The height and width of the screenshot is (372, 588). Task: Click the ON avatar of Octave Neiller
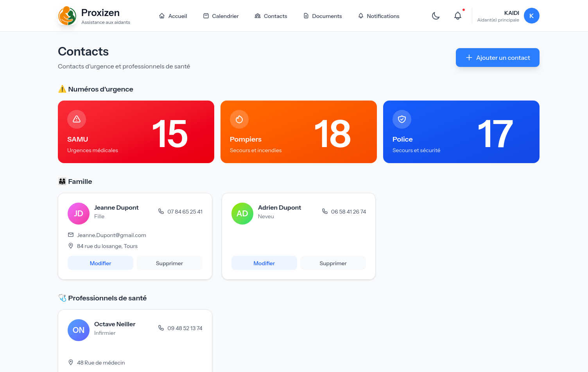(79, 330)
